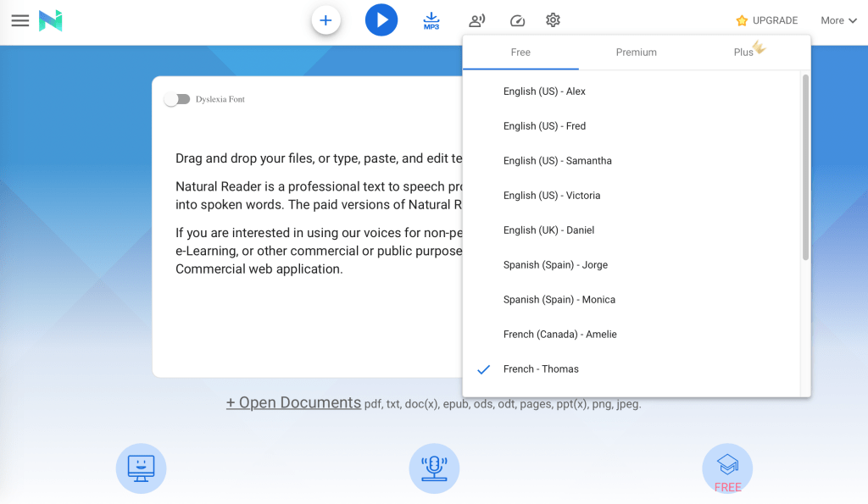
Task: Click the Open Documents link
Action: click(x=293, y=403)
